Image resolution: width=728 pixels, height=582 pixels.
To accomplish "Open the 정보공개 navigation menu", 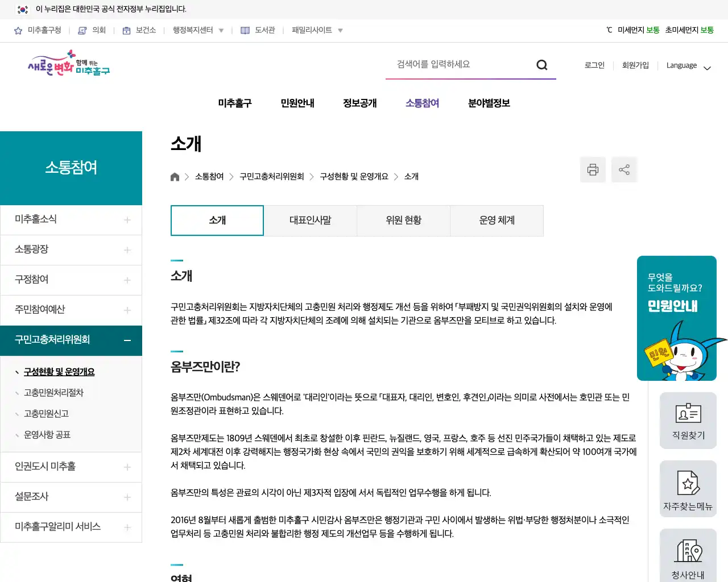I will (x=359, y=103).
